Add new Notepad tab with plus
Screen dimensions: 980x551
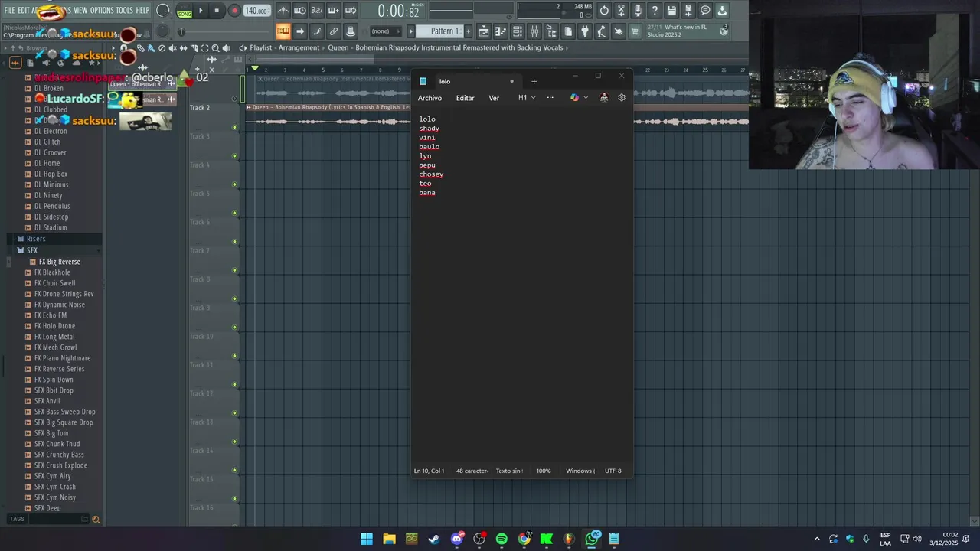point(534,81)
